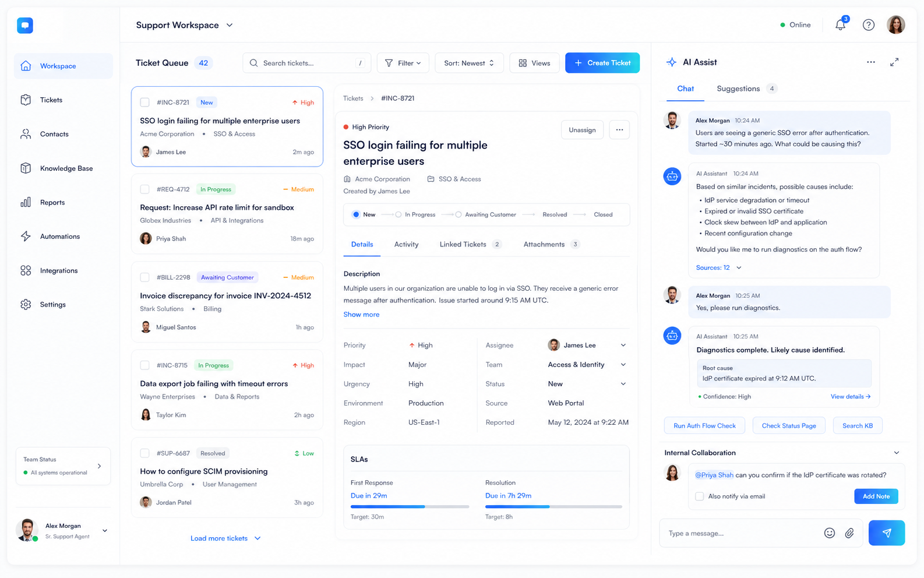Open the Attachments tab

(551, 245)
